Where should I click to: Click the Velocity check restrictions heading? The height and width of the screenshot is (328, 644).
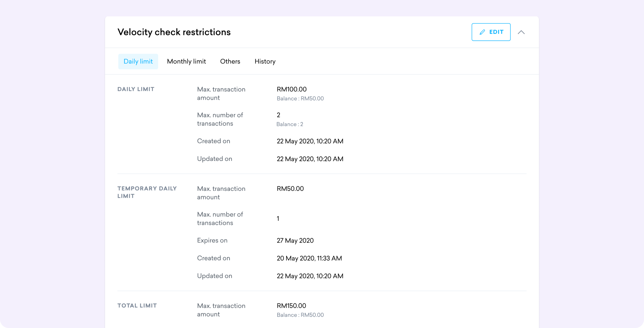[x=174, y=32]
